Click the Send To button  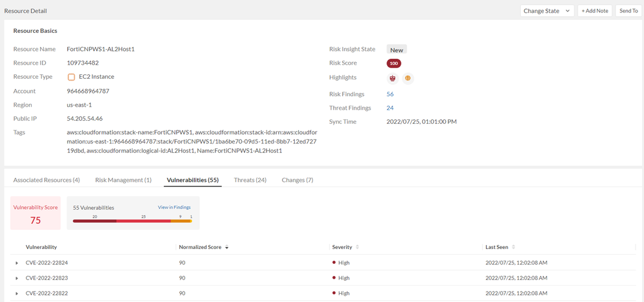629,11
